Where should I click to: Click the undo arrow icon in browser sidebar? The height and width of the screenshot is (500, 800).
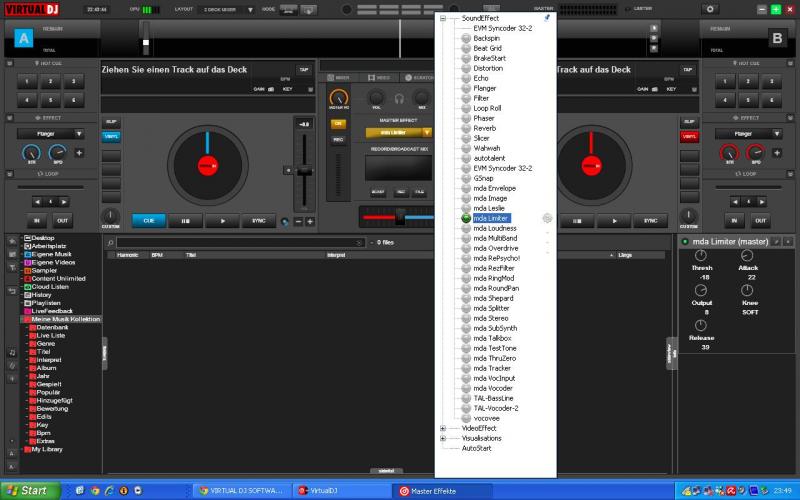(x=12, y=291)
